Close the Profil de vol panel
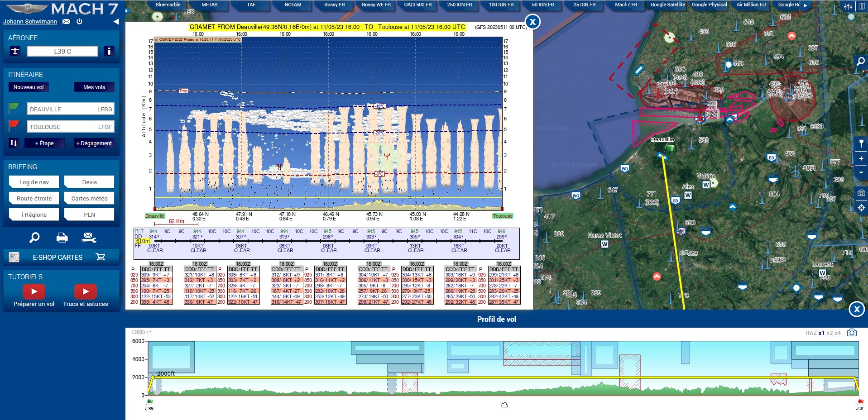The image size is (868, 420). [856, 309]
